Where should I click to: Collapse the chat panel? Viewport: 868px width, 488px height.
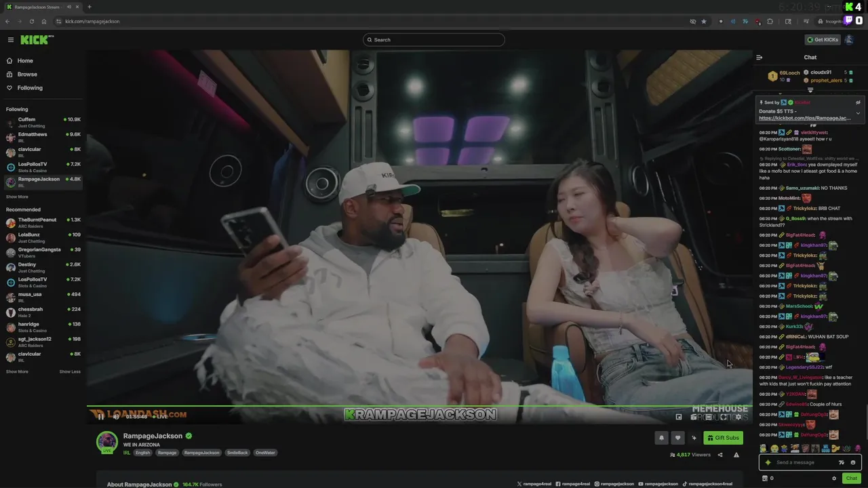[759, 58]
